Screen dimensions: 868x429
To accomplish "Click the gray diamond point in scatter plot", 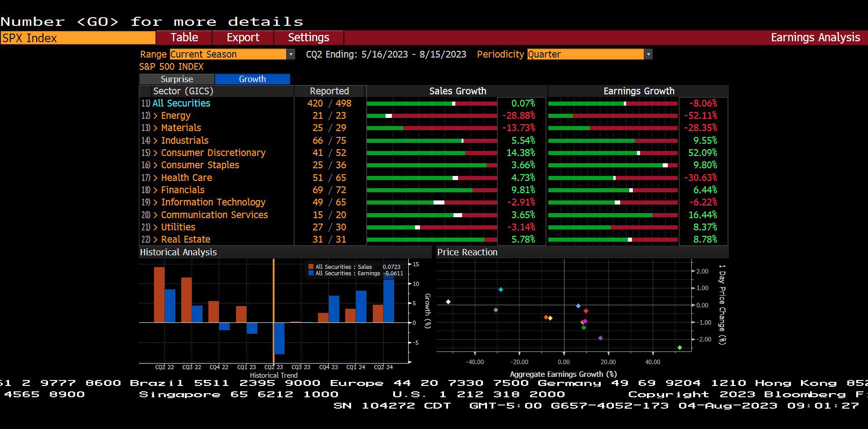I will pos(496,310).
